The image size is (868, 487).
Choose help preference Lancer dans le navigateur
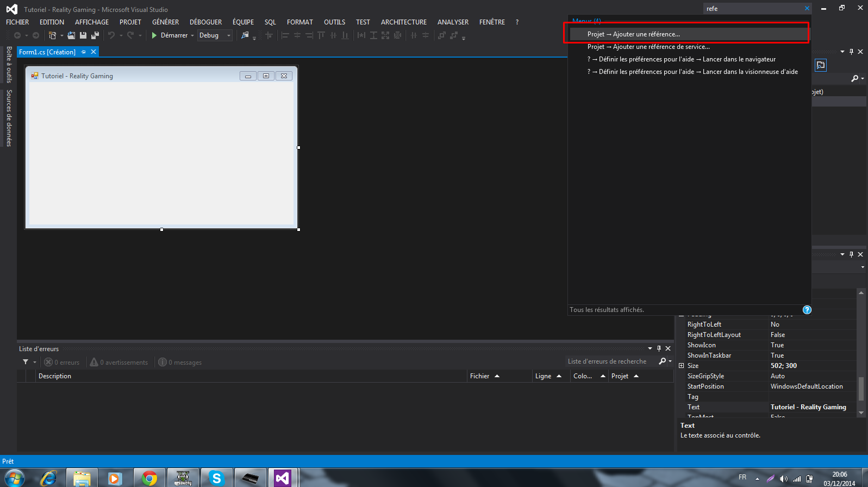pyautogui.click(x=688, y=59)
